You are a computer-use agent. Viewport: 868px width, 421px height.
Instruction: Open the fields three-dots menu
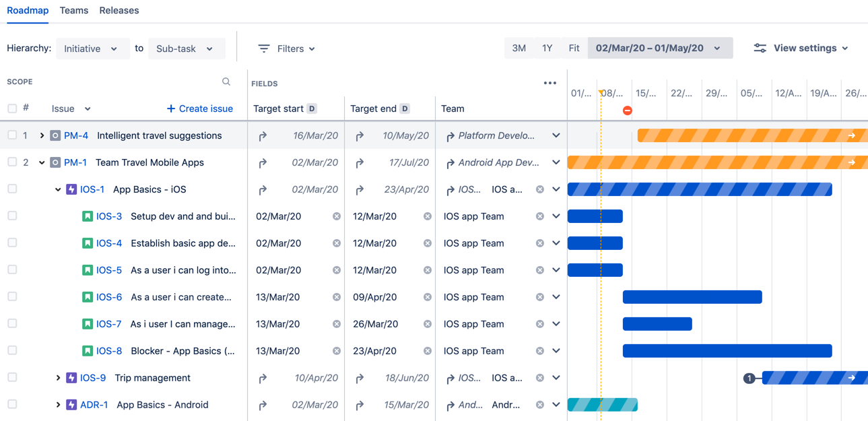[550, 84]
